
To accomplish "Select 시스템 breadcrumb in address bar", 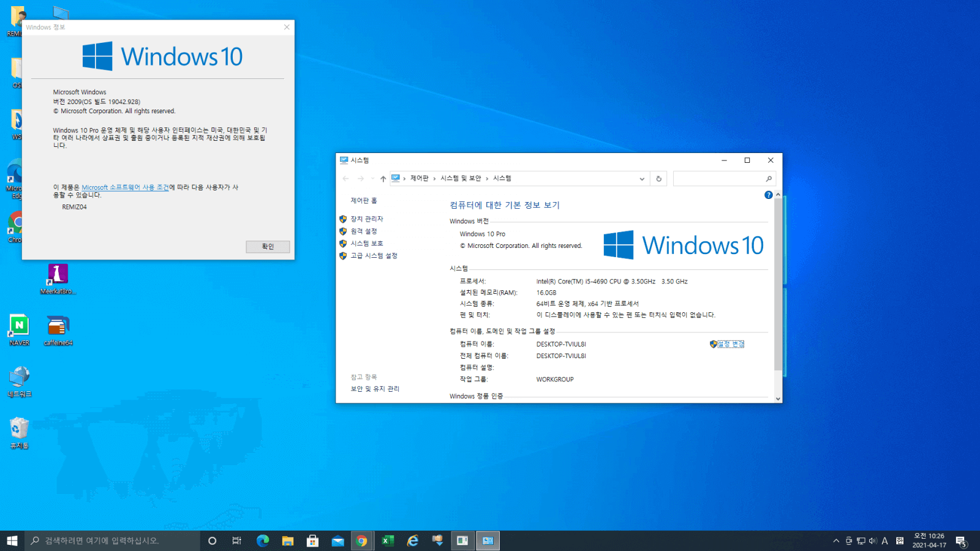I will click(502, 178).
